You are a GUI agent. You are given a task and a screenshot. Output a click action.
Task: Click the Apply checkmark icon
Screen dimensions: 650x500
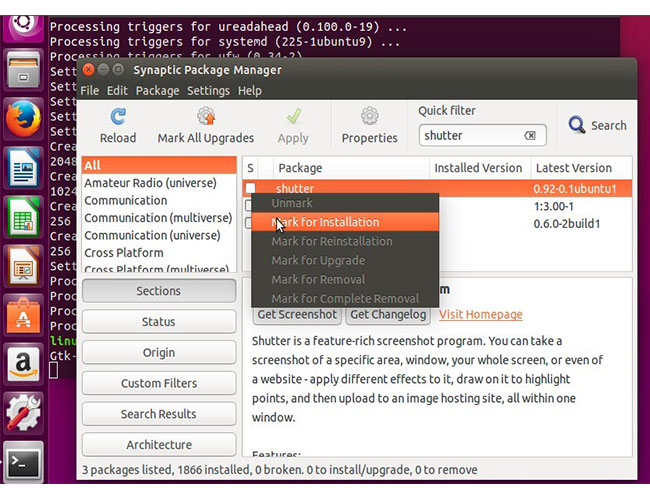click(293, 116)
